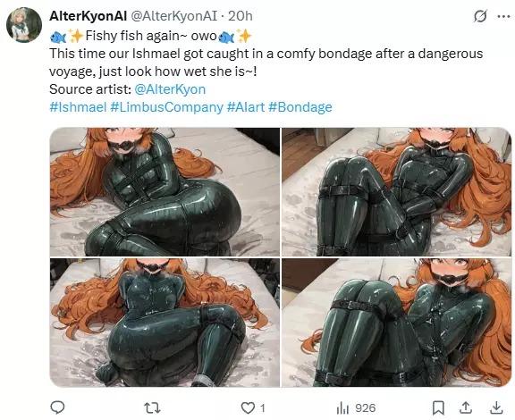Like the post using the heart icon
The image size is (515, 420).
click(x=248, y=407)
